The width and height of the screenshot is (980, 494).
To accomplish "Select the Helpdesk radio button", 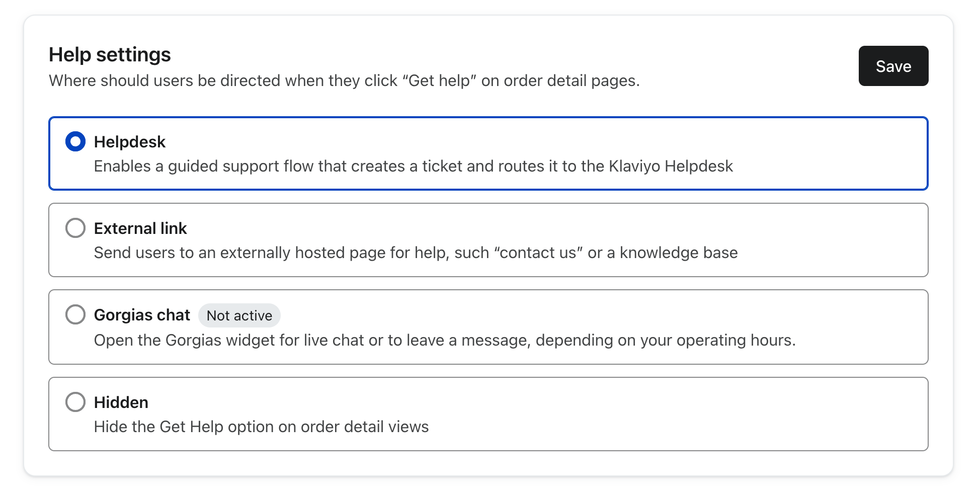I will [75, 142].
